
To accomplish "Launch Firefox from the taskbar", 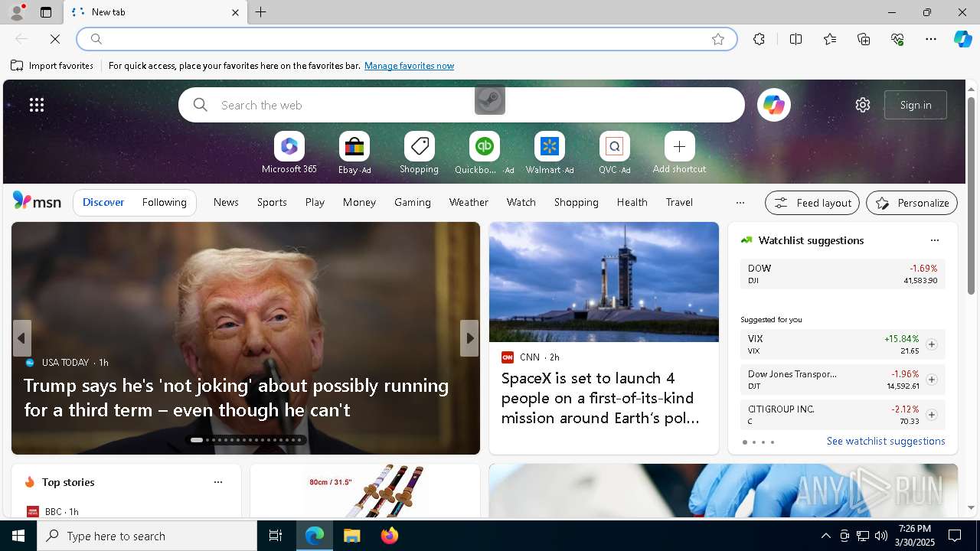I will tap(390, 536).
